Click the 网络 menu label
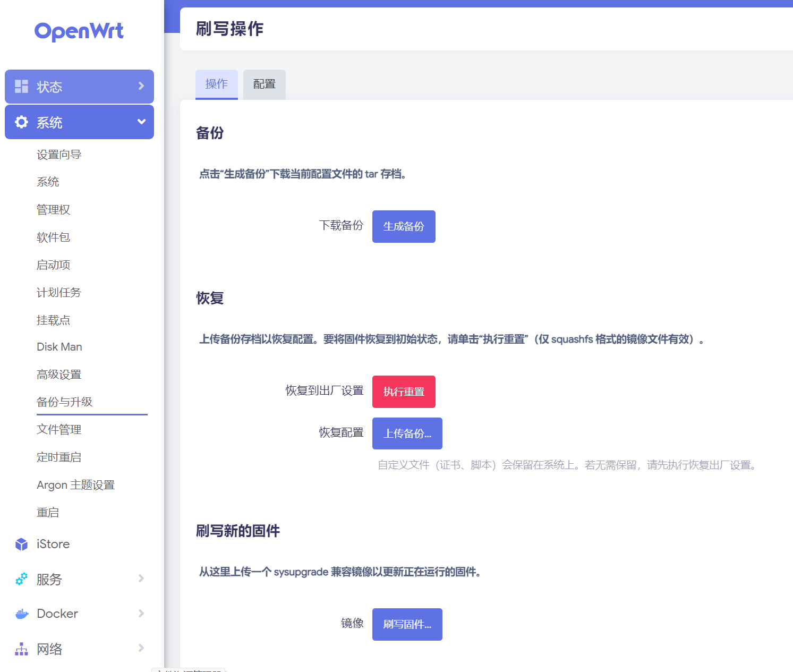The image size is (793, 672). click(49, 649)
